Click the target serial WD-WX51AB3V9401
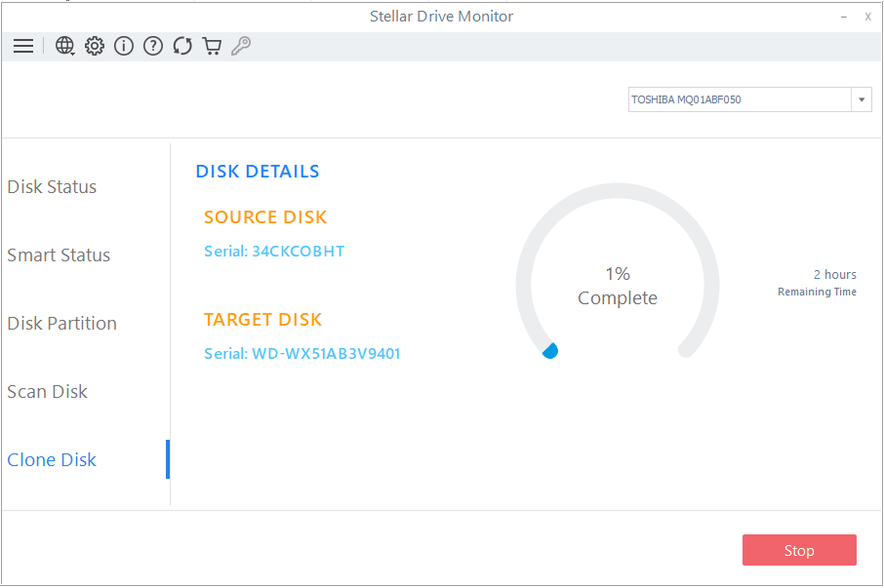The height and width of the screenshot is (588, 884). click(x=302, y=354)
